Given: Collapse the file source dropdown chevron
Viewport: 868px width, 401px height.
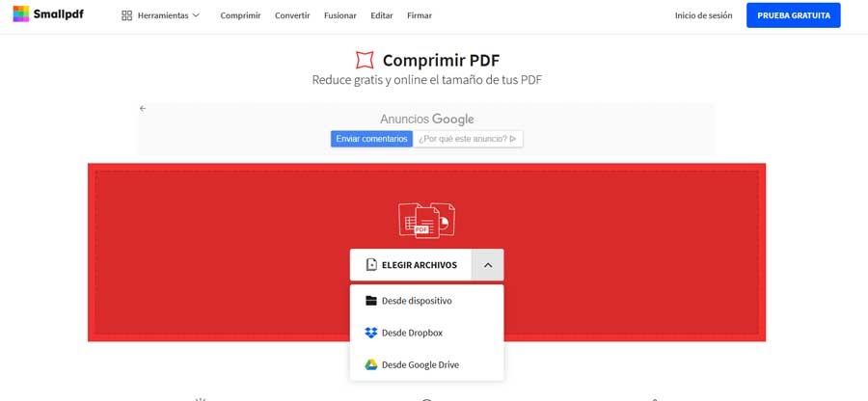Looking at the screenshot, I should (x=488, y=265).
